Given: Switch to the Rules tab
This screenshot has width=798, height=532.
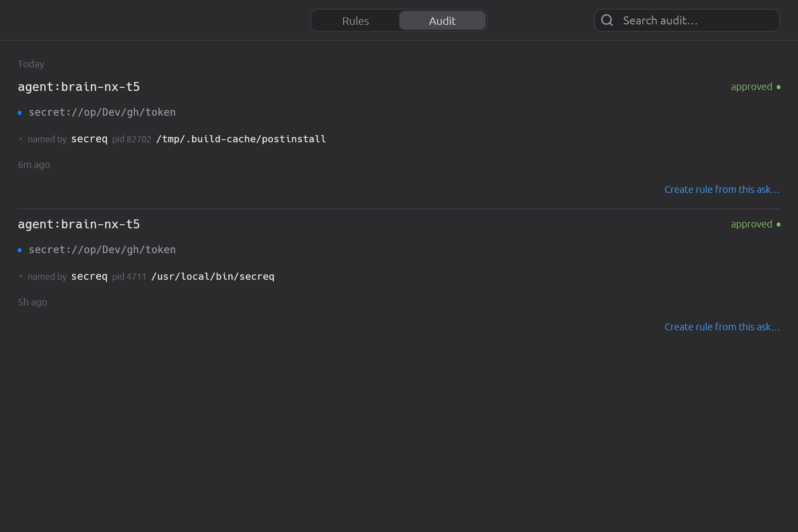Looking at the screenshot, I should tap(356, 21).
